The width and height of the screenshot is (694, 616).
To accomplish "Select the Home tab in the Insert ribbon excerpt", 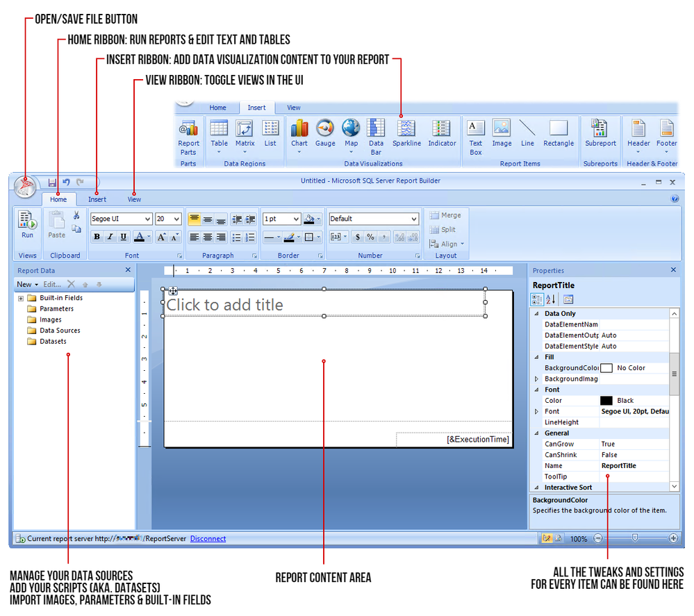I will (x=217, y=108).
